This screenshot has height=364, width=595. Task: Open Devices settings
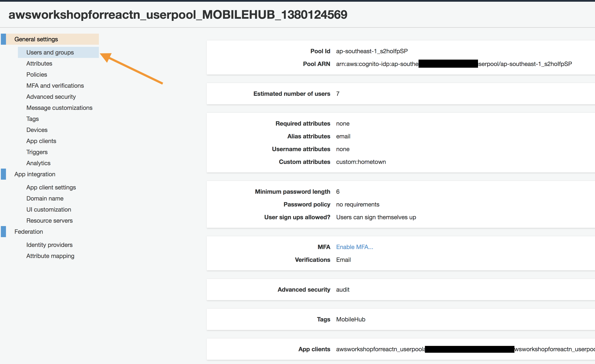click(x=37, y=130)
